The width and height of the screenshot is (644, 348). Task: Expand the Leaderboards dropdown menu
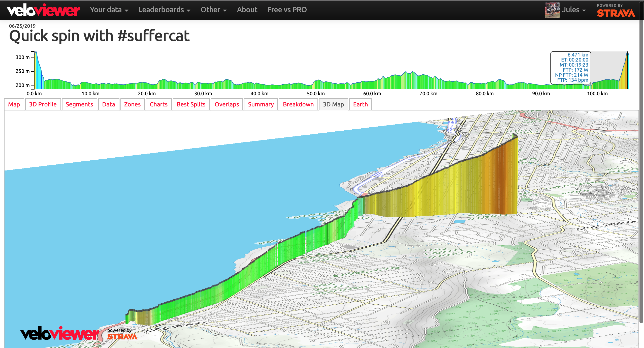point(164,10)
